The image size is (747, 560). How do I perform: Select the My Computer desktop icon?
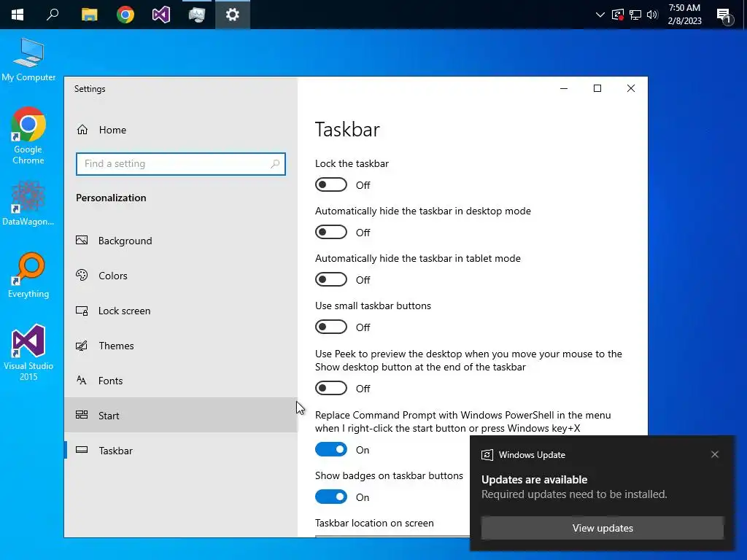[x=28, y=60]
